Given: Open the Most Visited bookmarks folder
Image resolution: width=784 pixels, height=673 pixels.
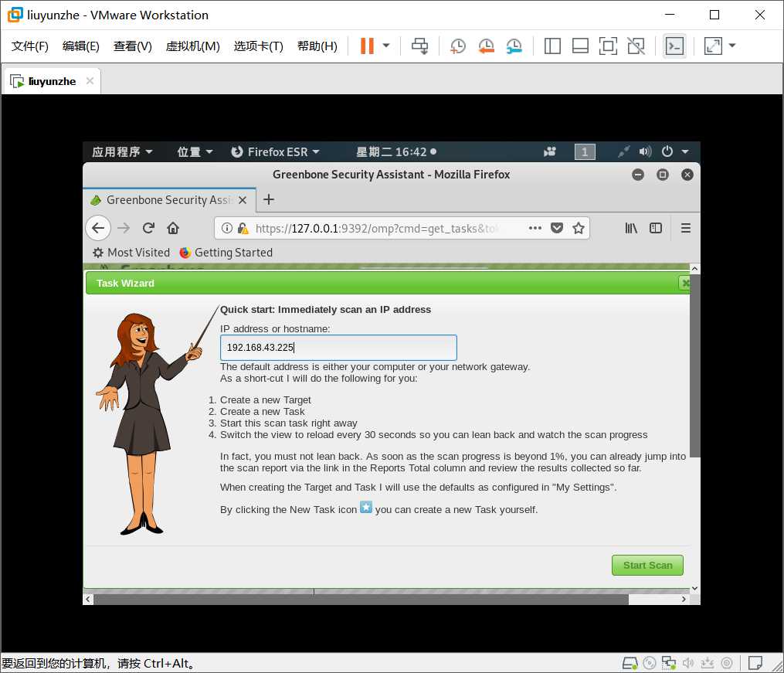Looking at the screenshot, I should (x=131, y=253).
